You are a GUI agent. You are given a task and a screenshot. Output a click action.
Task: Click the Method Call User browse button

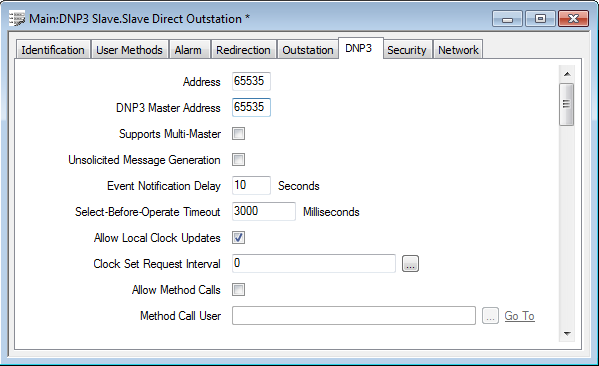click(x=490, y=316)
